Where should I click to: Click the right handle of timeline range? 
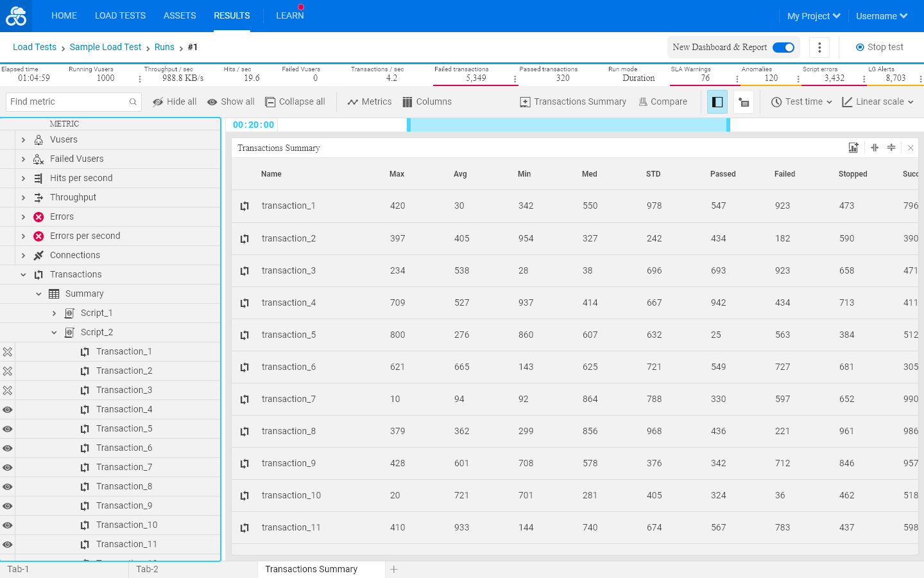coord(728,125)
